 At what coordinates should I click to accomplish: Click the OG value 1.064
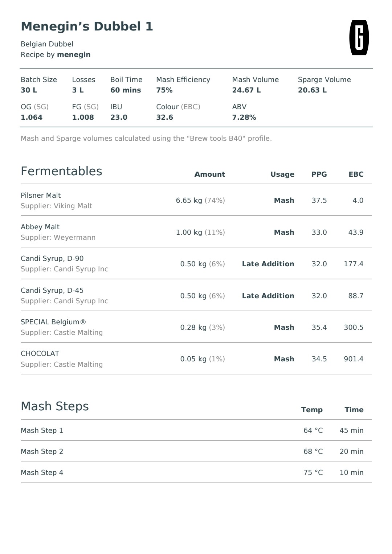(x=32, y=118)
